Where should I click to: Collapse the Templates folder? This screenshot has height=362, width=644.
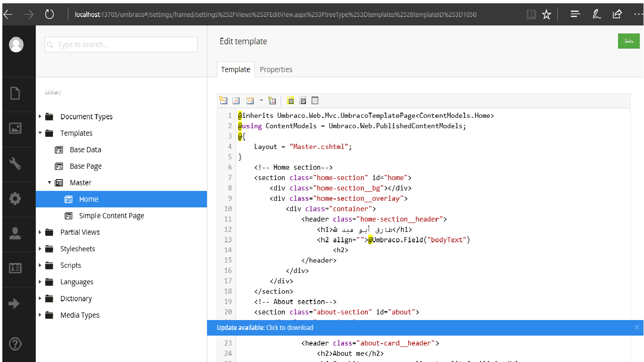[40, 133]
